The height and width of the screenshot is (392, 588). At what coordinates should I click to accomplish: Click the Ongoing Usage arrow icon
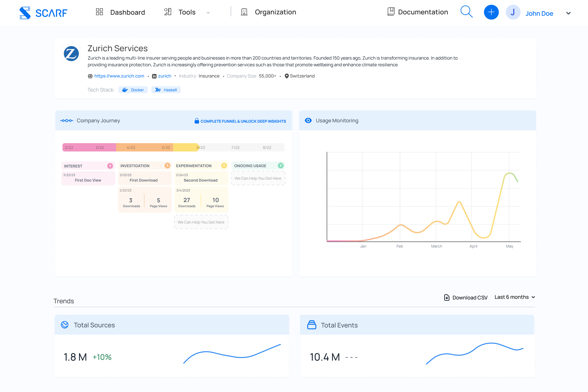pyautogui.click(x=281, y=166)
